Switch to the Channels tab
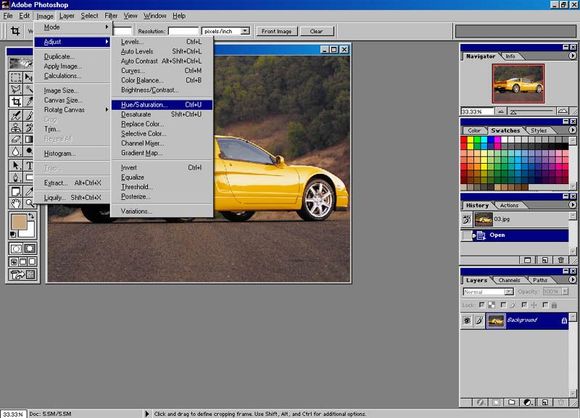The height and width of the screenshot is (418, 580). point(509,280)
